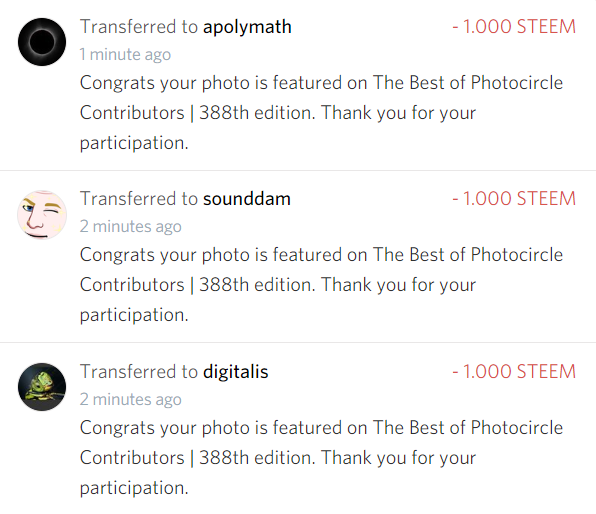Open digitalis's green chameleon avatar
The width and height of the screenshot is (596, 514).
[x=42, y=387]
